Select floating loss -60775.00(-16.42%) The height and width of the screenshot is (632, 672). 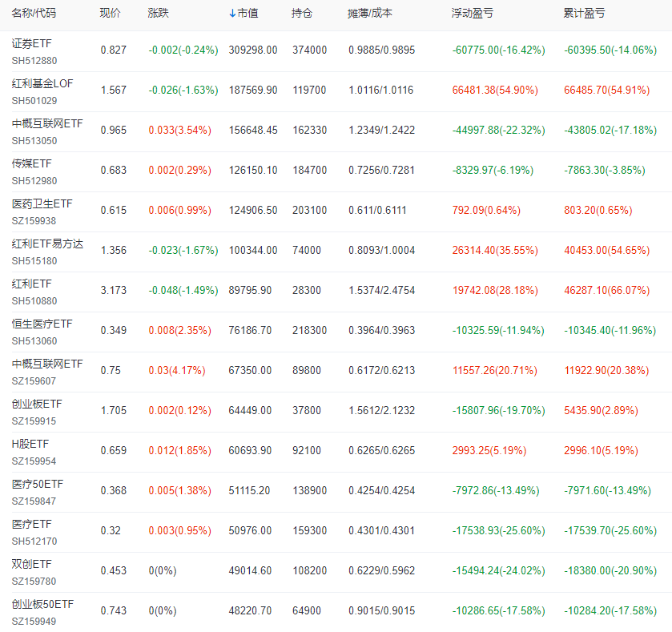498,50
